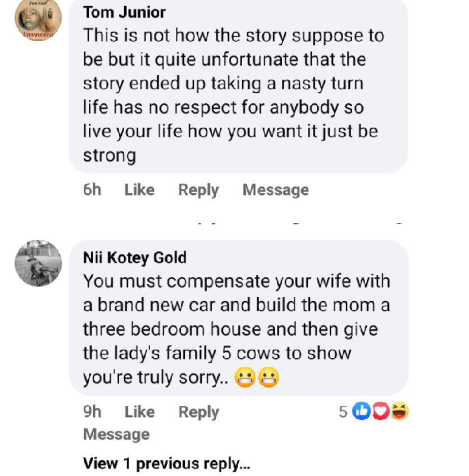Message Nii Kotey Gold from his comment
This screenshot has width=469, height=476.
point(116,434)
